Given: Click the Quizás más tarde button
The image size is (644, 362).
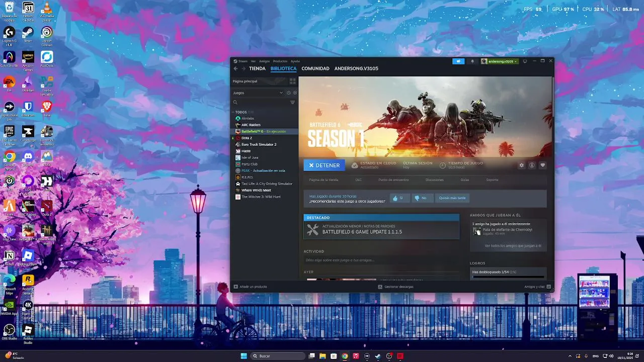Looking at the screenshot, I should click(452, 198).
